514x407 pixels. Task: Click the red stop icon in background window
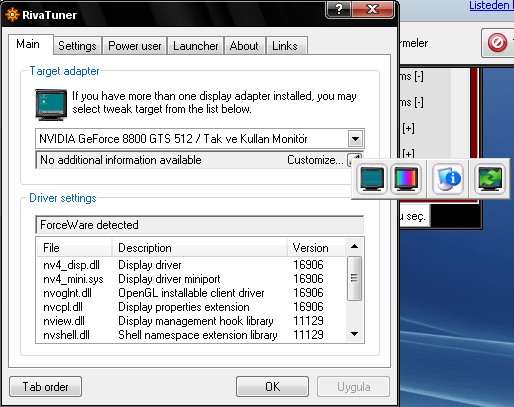pyautogui.click(x=497, y=43)
